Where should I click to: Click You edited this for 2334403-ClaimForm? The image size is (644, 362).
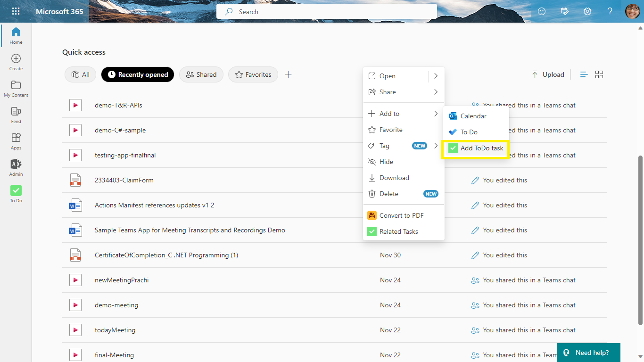pos(505,180)
